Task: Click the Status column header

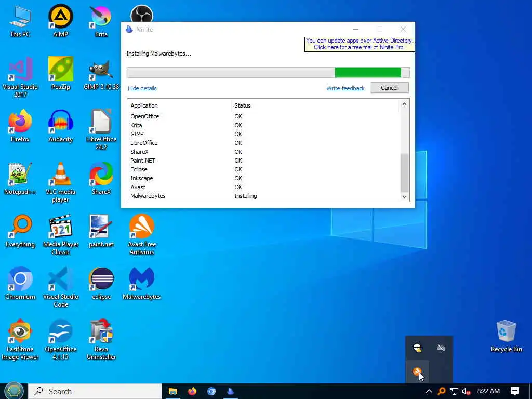Action: pyautogui.click(x=315, y=105)
